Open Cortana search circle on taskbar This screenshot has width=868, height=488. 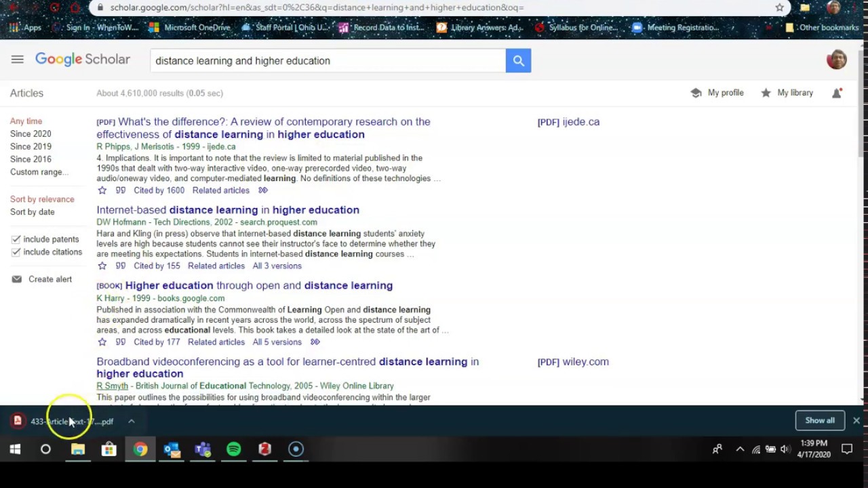click(45, 449)
